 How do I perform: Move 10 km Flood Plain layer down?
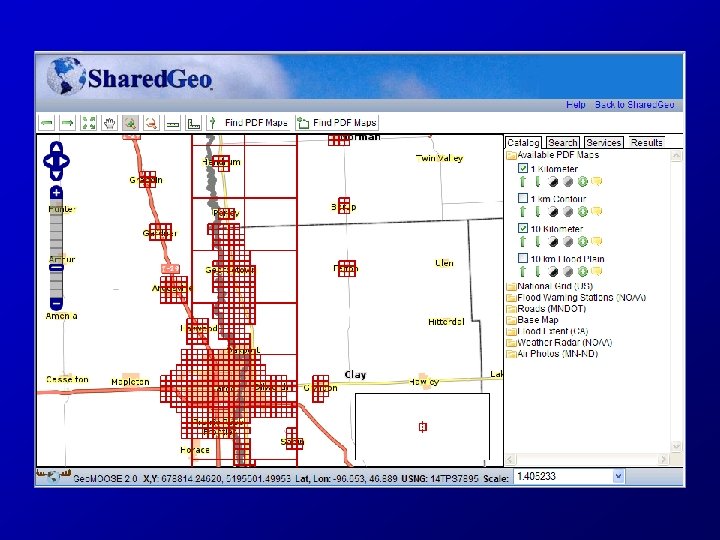coord(537,271)
